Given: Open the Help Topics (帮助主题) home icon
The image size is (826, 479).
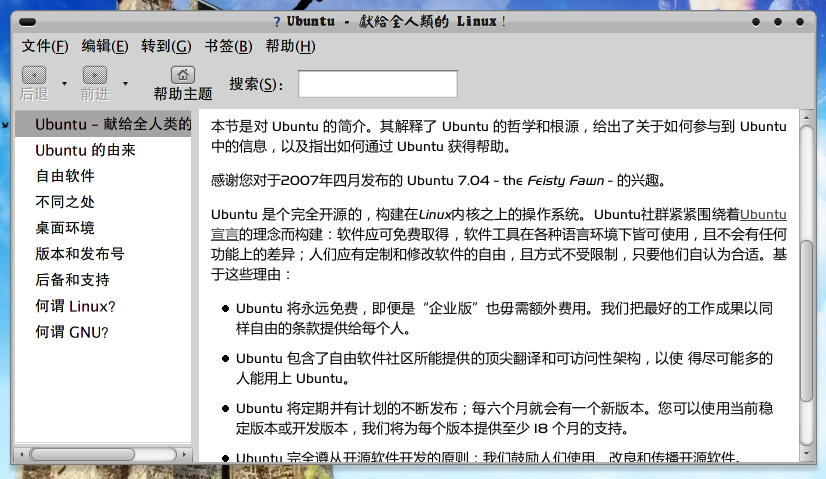Looking at the screenshot, I should pyautogui.click(x=183, y=75).
